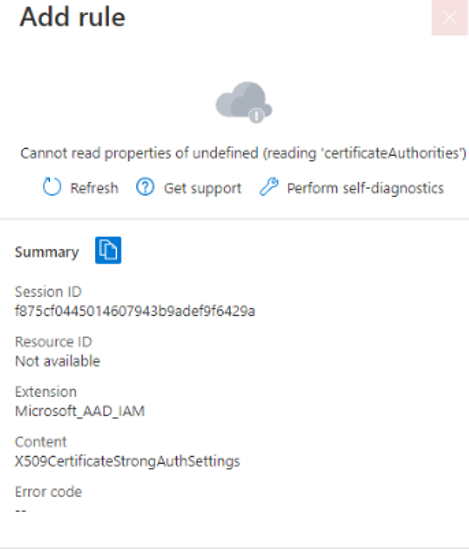Viewport: 469px width, 549px height.
Task: Click the Summary heading
Action: click(47, 252)
